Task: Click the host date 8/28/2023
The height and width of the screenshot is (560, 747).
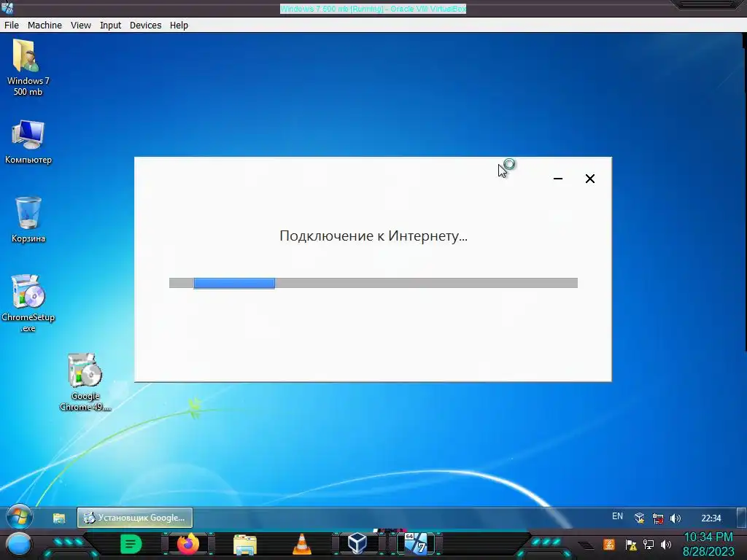Action: [708, 551]
